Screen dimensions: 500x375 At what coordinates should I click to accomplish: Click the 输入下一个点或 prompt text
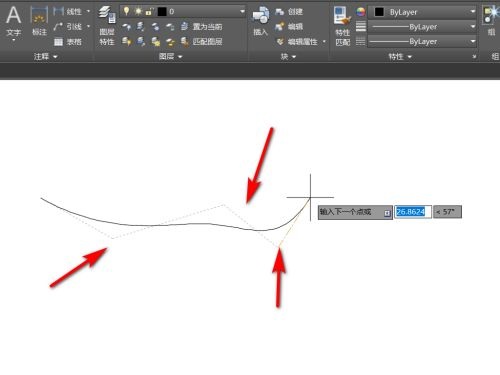(346, 212)
